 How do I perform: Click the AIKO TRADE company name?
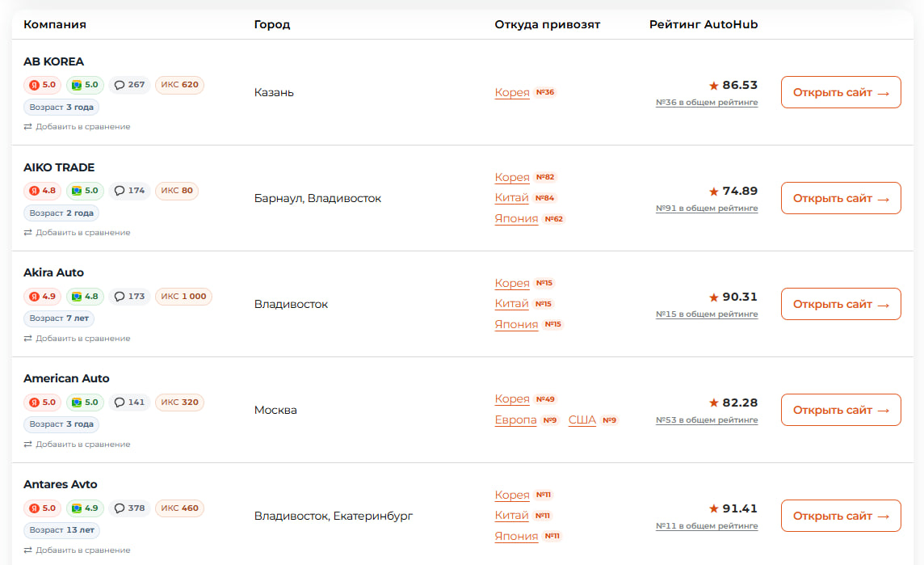[x=59, y=167]
